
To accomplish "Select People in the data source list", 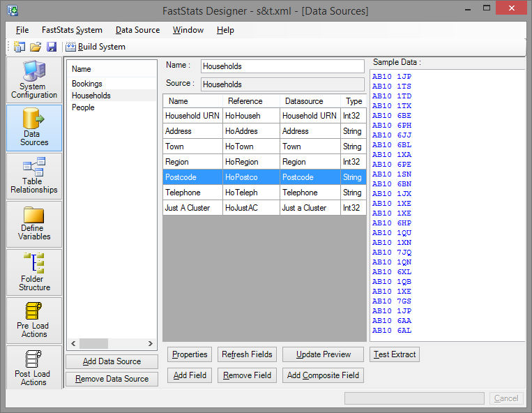I will 83,107.
